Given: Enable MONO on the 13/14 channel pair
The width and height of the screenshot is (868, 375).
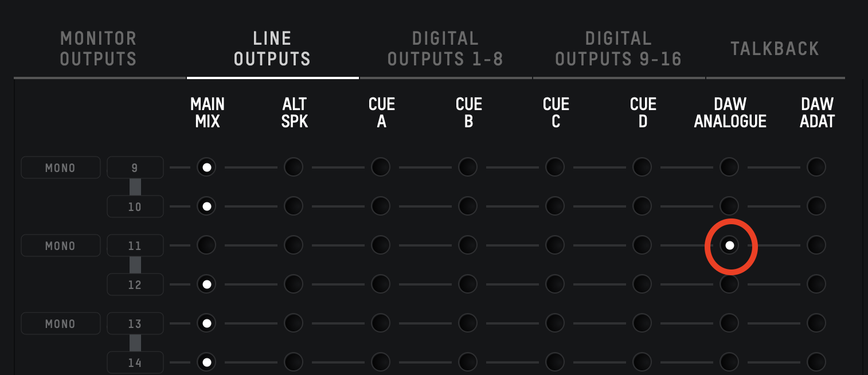Looking at the screenshot, I should click(x=60, y=323).
